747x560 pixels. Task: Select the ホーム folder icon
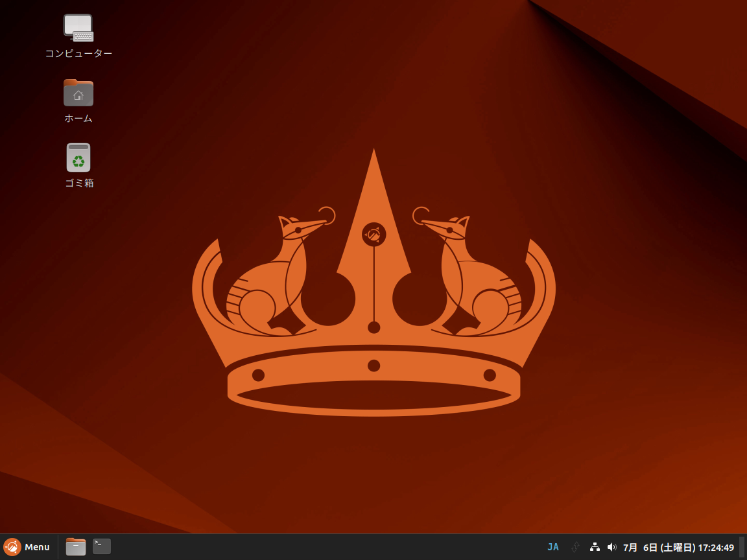[x=78, y=93]
